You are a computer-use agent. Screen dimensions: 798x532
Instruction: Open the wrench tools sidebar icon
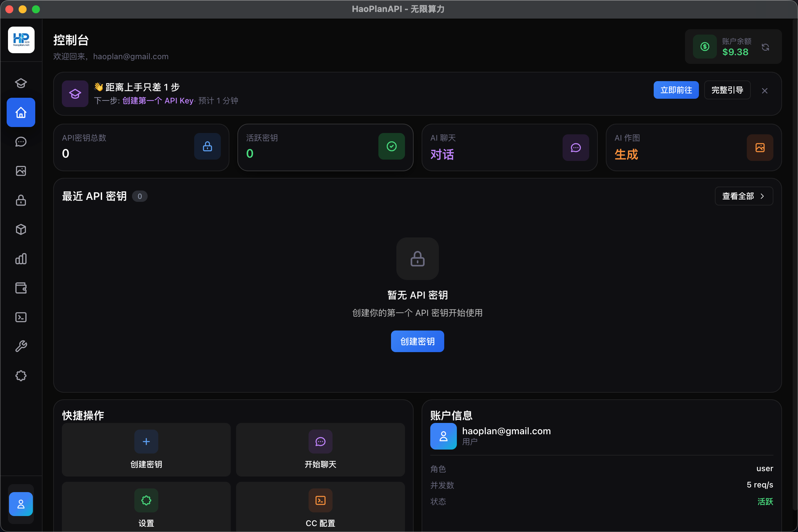(x=21, y=346)
